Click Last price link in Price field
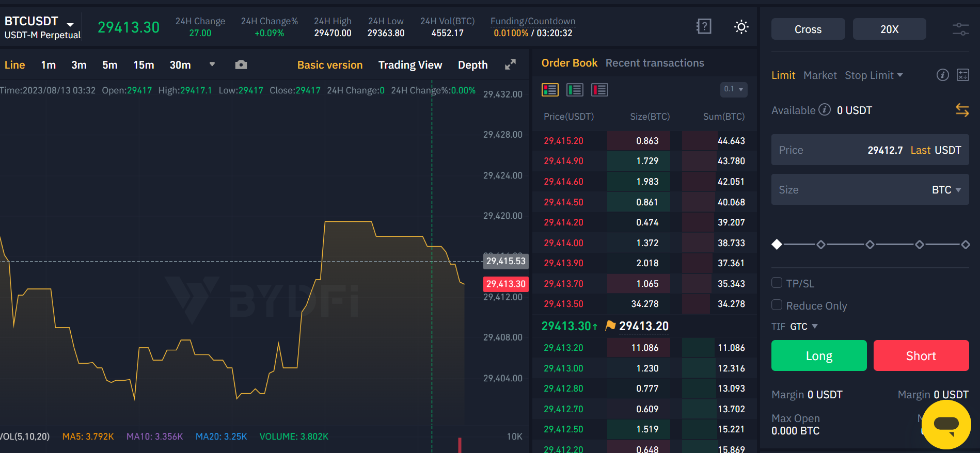Image resolution: width=980 pixels, height=453 pixels. [x=920, y=150]
